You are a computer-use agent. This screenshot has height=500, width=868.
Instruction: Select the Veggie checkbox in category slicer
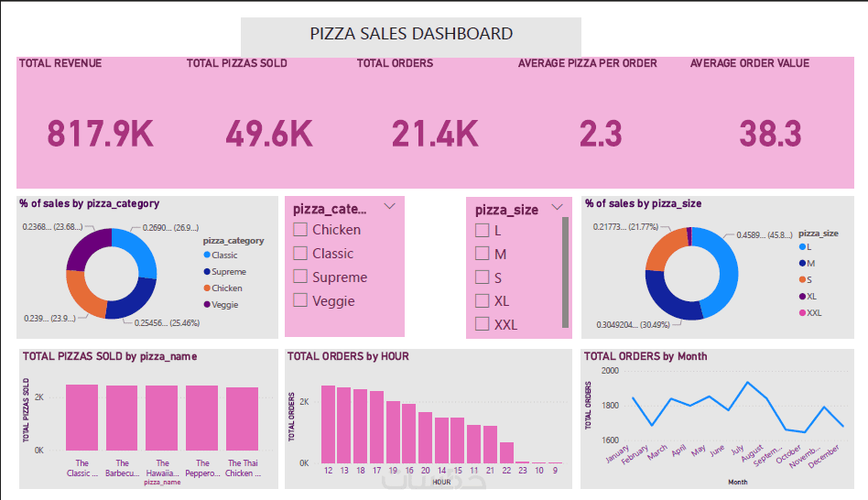coord(300,301)
